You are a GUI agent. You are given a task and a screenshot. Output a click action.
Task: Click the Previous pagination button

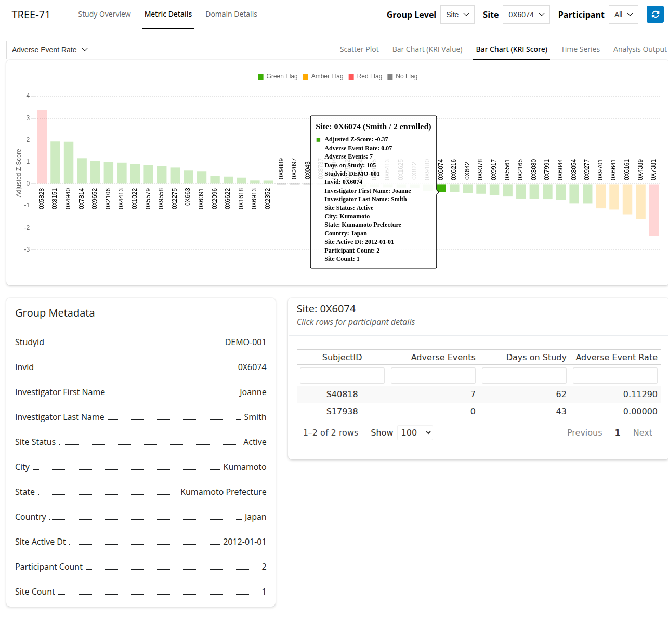click(x=584, y=432)
